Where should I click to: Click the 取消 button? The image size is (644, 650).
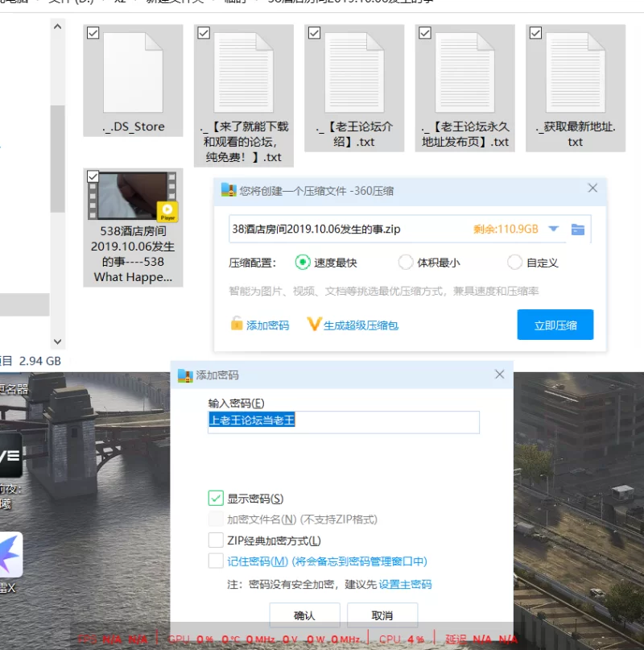[x=382, y=615]
